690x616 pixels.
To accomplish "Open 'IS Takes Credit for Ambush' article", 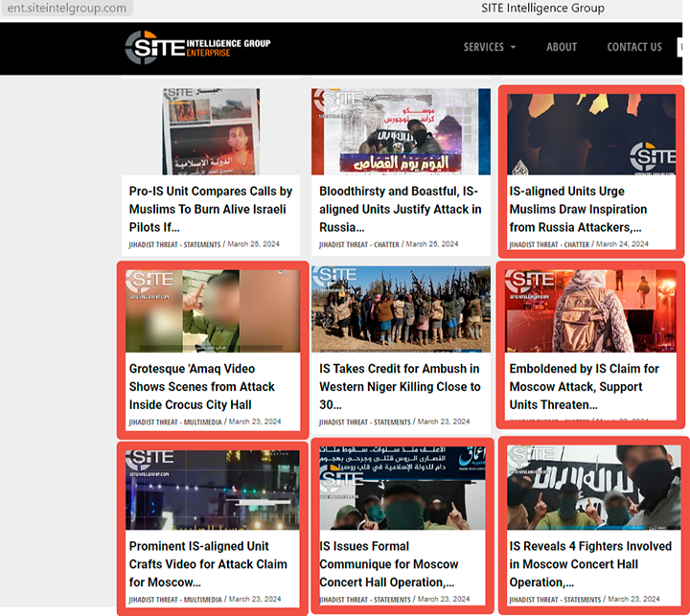I will [x=400, y=386].
